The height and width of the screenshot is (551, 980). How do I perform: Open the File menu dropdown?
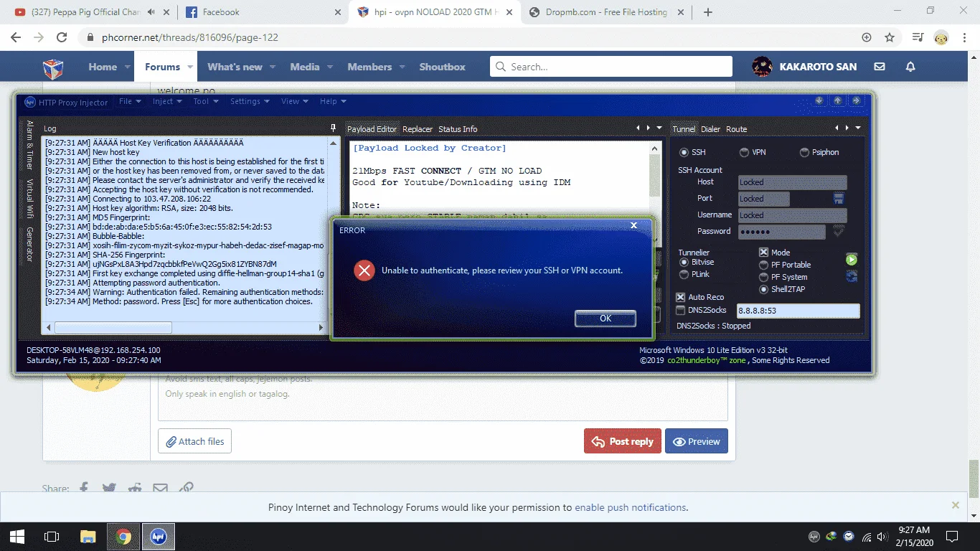pyautogui.click(x=131, y=101)
